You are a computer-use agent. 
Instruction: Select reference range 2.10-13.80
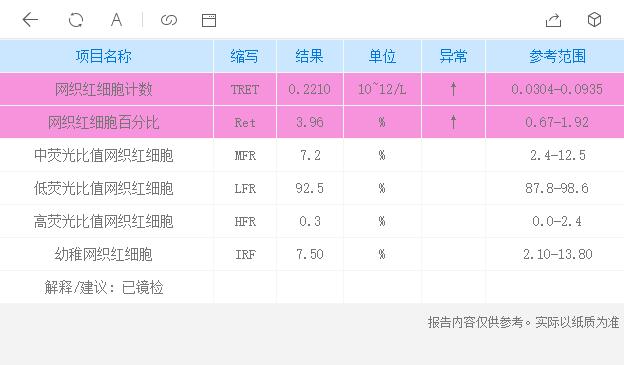click(558, 254)
